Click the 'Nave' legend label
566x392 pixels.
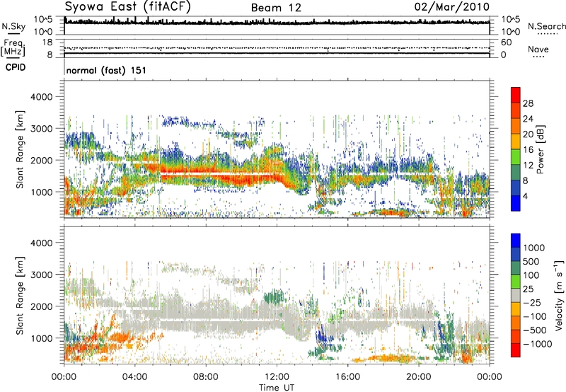pos(538,50)
